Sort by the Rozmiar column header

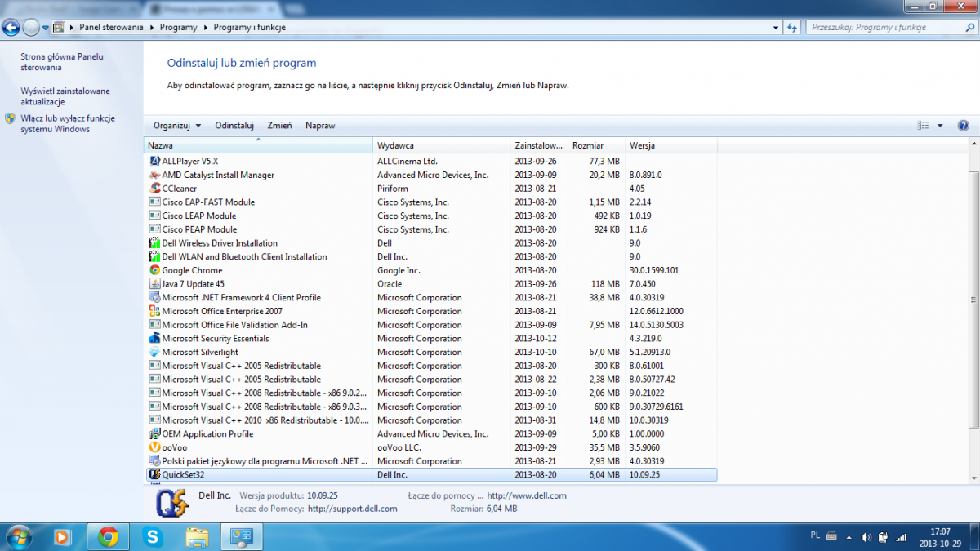pos(597,145)
